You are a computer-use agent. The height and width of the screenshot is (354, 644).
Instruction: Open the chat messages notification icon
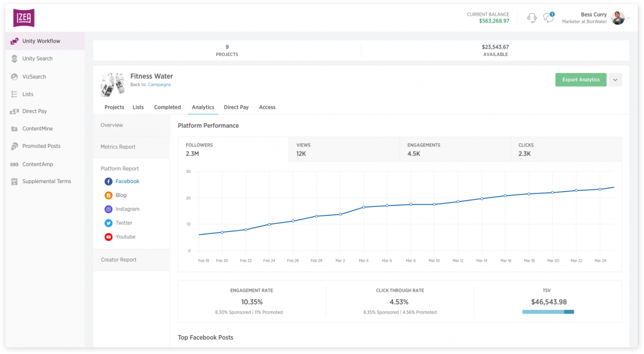pyautogui.click(x=548, y=18)
